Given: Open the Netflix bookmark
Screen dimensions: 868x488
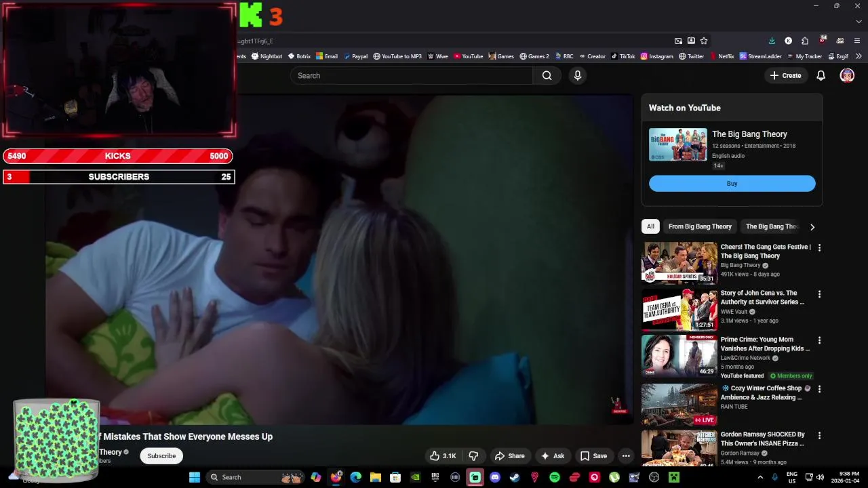Looking at the screenshot, I should click(x=722, y=56).
